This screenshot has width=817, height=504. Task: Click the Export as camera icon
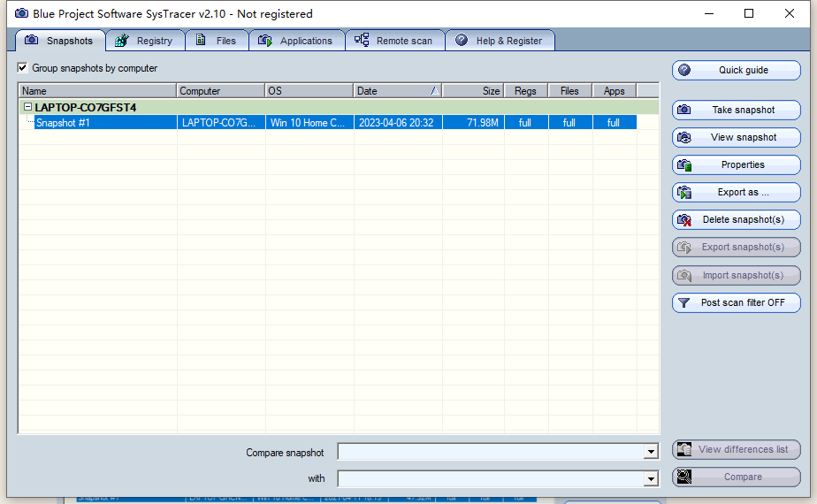click(684, 193)
